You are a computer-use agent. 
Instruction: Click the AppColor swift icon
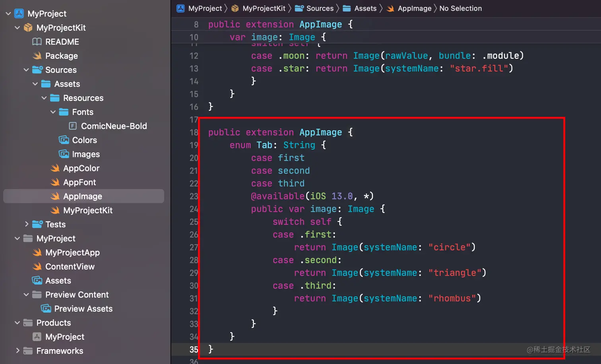55,168
